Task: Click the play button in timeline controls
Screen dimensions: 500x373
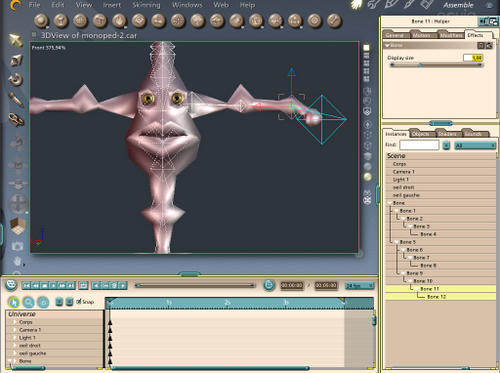Action: (54, 285)
